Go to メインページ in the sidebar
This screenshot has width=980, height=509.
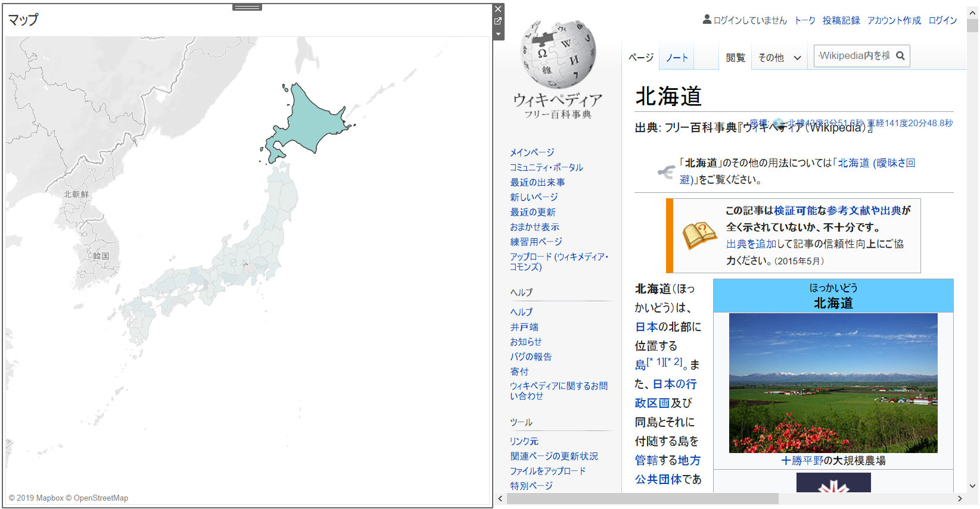coord(532,152)
